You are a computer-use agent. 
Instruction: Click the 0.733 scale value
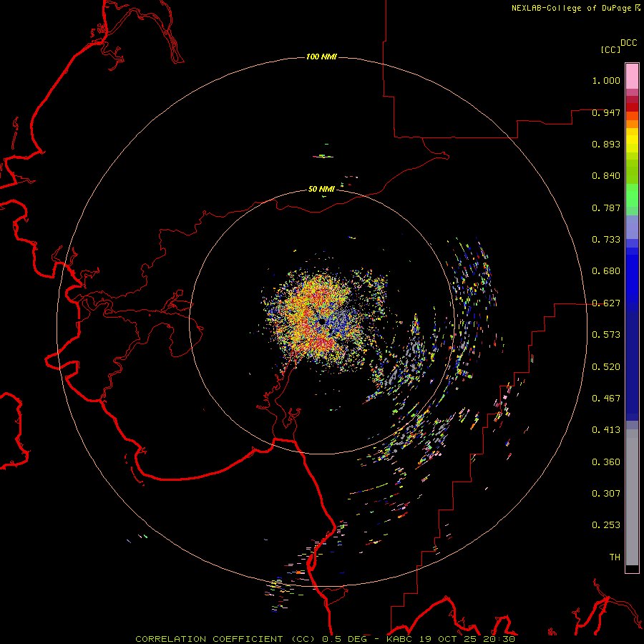(x=606, y=240)
